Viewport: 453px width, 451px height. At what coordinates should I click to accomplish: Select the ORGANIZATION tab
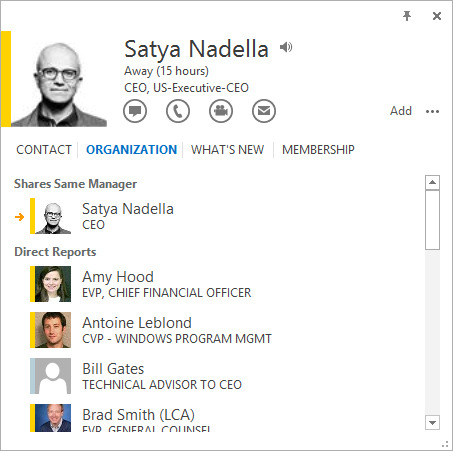pyautogui.click(x=131, y=150)
